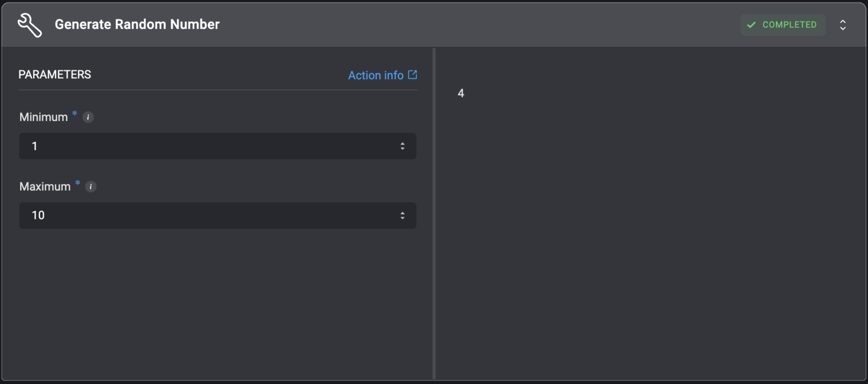This screenshot has height=384, width=868.
Task: Increase the Minimum value with the up arrow
Action: (x=403, y=143)
